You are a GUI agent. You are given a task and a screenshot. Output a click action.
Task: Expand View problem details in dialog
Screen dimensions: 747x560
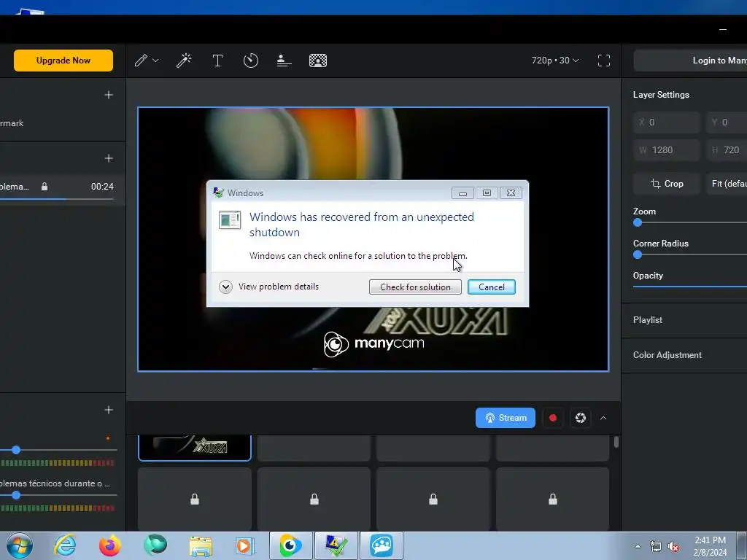pyautogui.click(x=268, y=287)
